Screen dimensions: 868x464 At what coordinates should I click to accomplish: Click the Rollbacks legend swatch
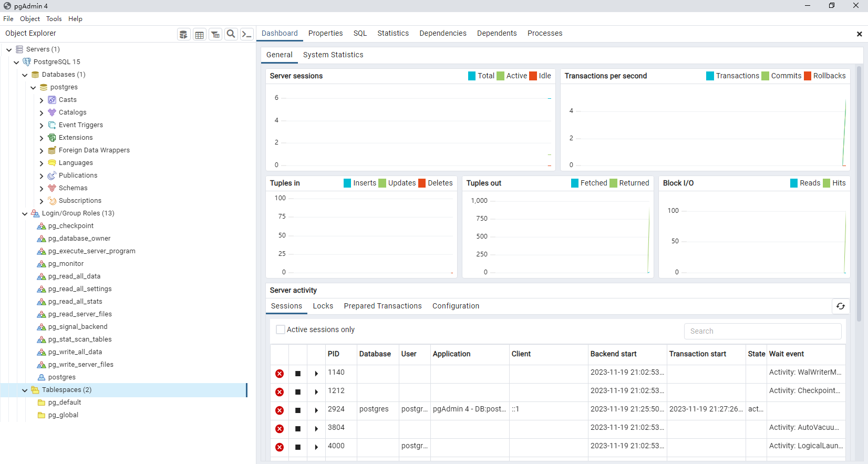[808, 76]
